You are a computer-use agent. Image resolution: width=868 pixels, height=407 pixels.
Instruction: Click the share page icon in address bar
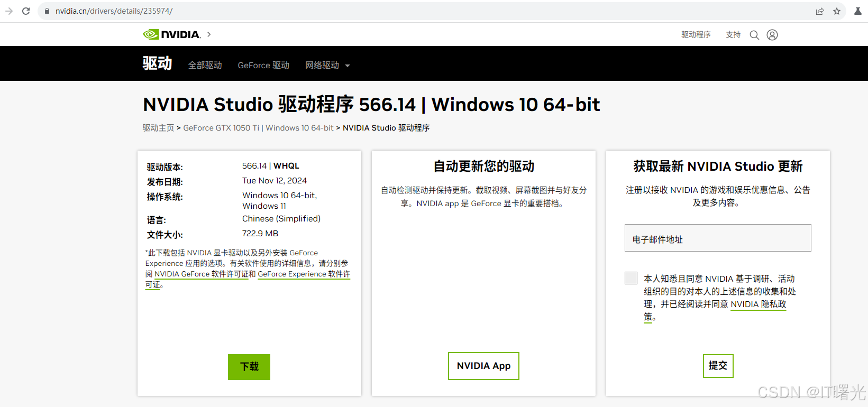820,11
